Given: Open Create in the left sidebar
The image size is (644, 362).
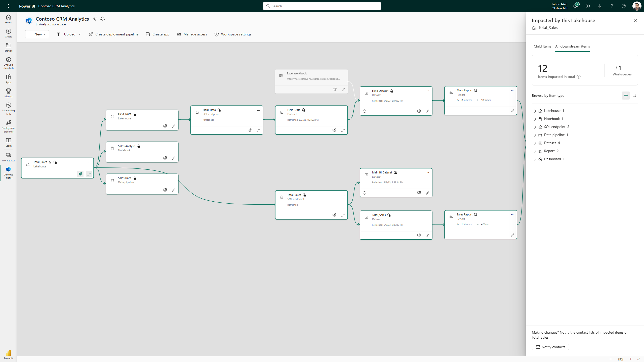Looking at the screenshot, I should pos(9,33).
